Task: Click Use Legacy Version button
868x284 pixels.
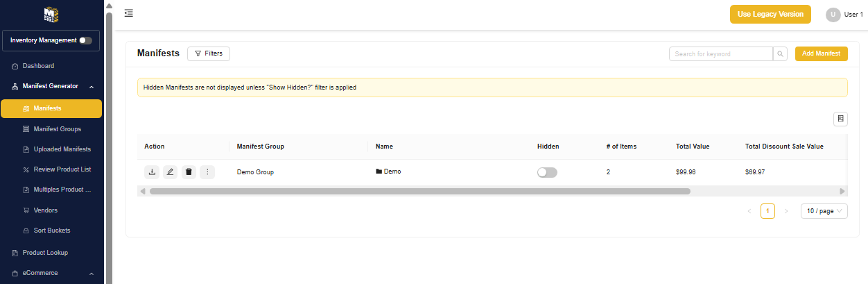Action: pyautogui.click(x=770, y=15)
